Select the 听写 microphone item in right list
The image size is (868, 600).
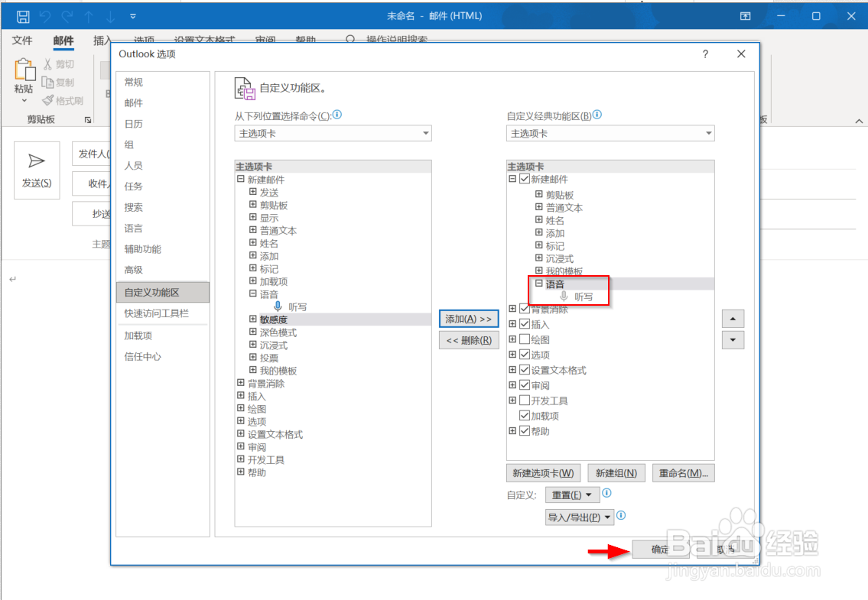[577, 297]
